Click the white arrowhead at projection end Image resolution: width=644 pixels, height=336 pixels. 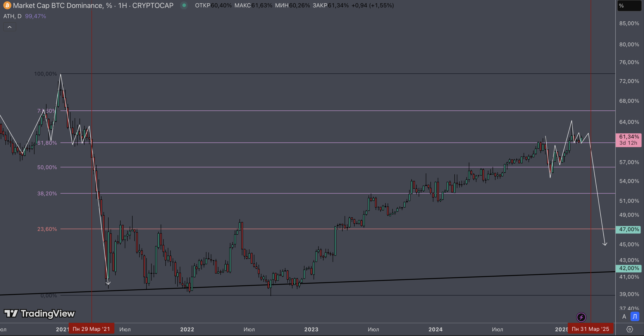coord(605,244)
